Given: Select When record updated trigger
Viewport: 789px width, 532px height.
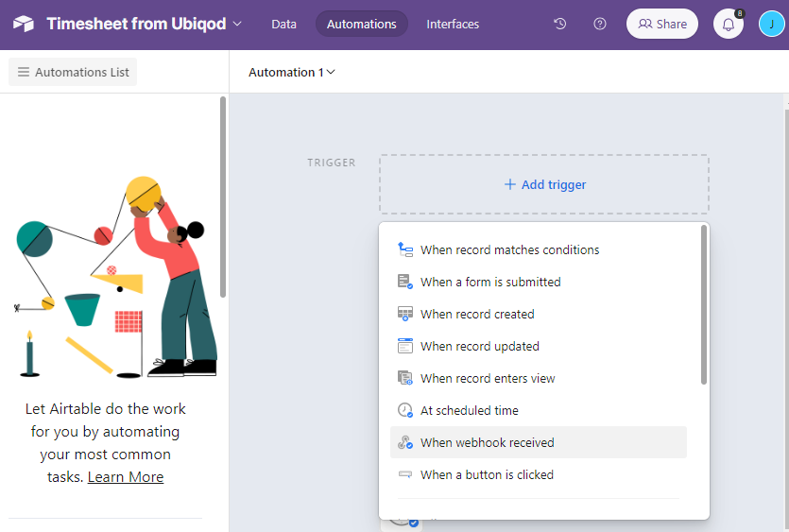Looking at the screenshot, I should [539, 346].
